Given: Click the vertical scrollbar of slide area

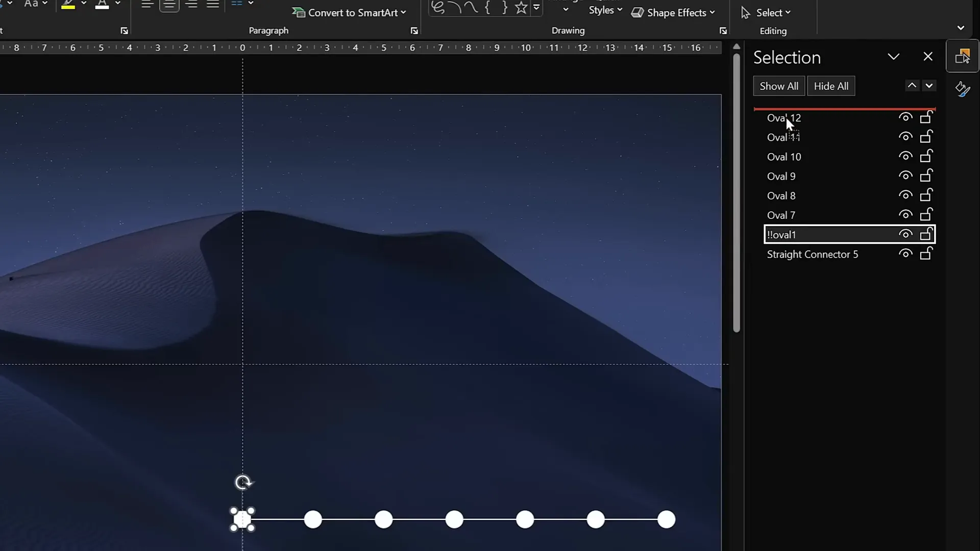Looking at the screenshot, I should point(736,194).
